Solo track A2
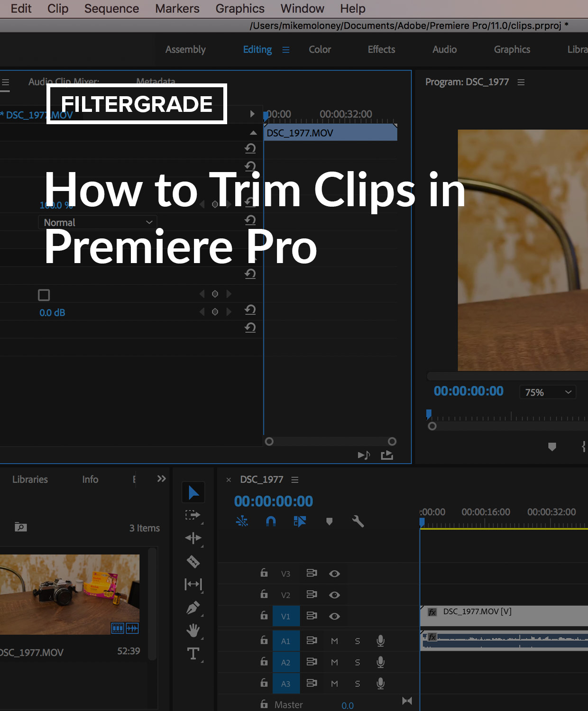The height and width of the screenshot is (711, 588). [x=358, y=662]
